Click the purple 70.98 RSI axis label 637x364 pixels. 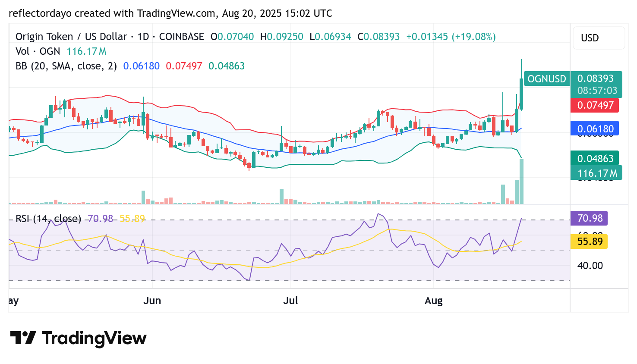point(589,218)
